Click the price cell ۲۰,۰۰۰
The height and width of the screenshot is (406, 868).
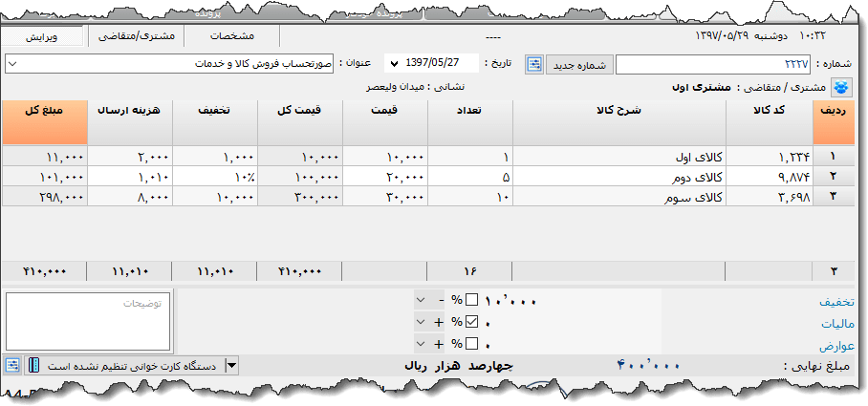[x=385, y=177]
